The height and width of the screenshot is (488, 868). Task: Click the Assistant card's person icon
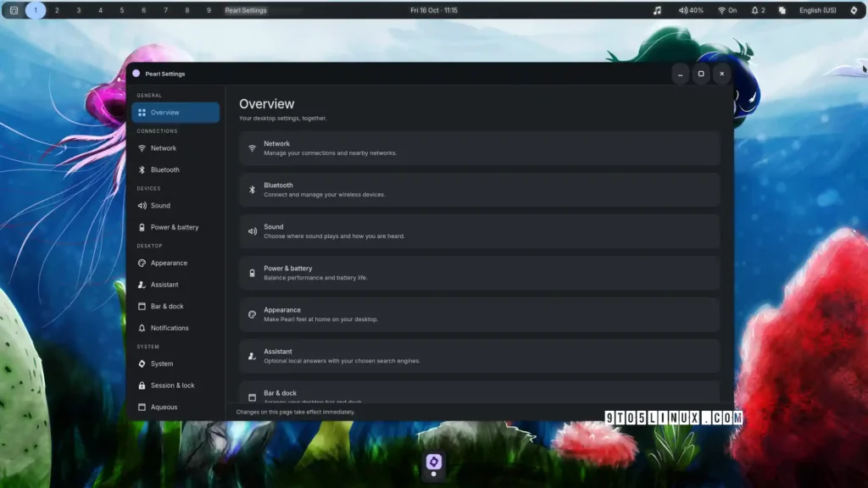pos(253,356)
